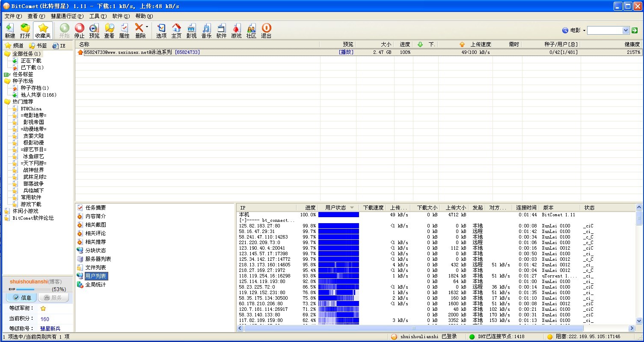Click the 社区 (Community) toolbar icon
644x342 pixels.
(x=251, y=31)
